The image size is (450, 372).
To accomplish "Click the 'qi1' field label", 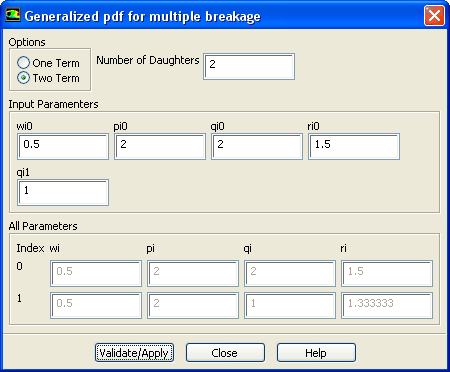I will (23, 173).
